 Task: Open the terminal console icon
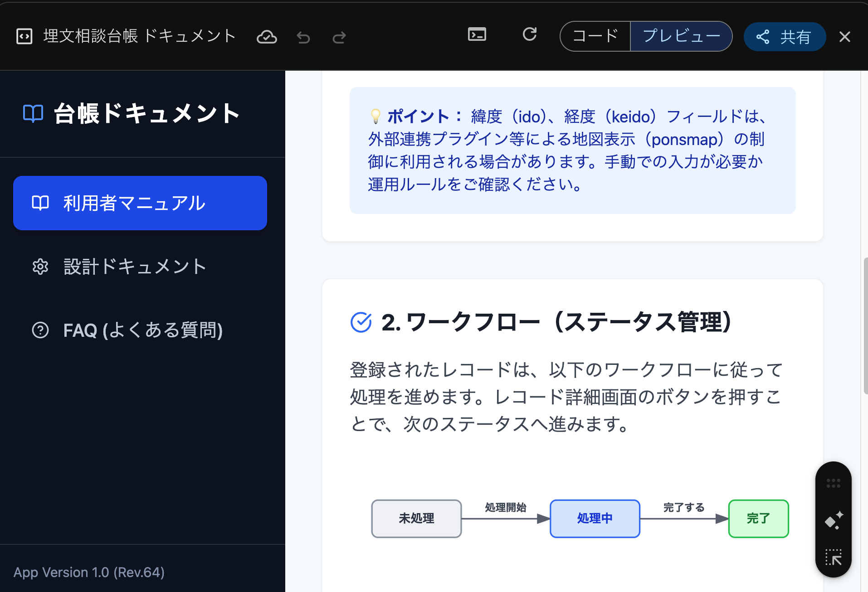point(477,34)
